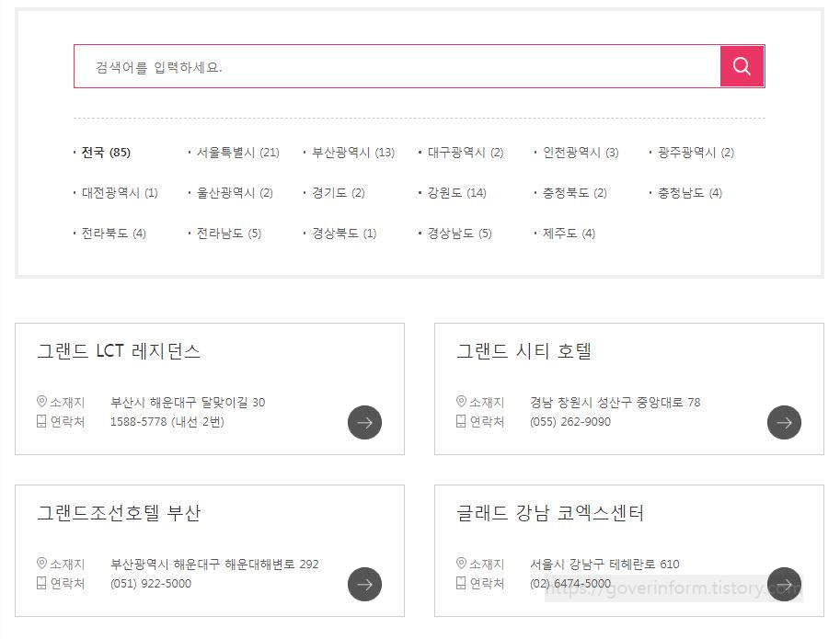Screen dimensions: 840x639
Task: Click address 부산시 해운대구 달맞이길 30
Action: (x=188, y=402)
